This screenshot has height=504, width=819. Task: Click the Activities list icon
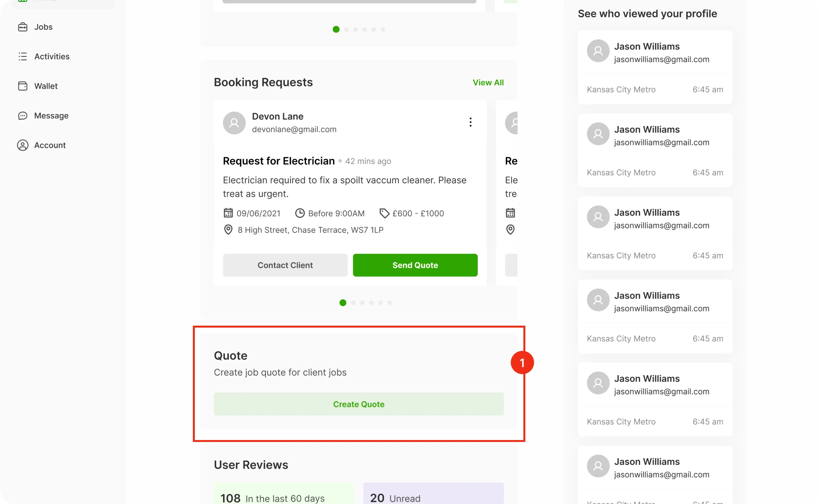click(x=23, y=56)
